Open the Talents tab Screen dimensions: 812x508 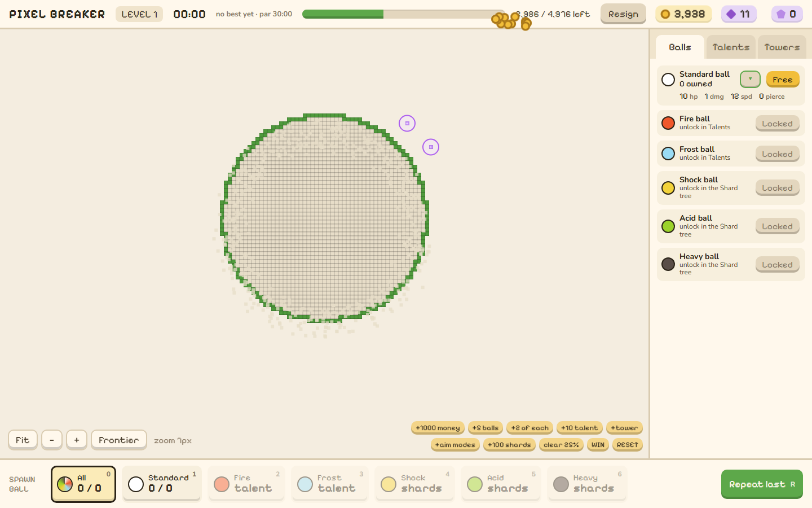tap(731, 47)
